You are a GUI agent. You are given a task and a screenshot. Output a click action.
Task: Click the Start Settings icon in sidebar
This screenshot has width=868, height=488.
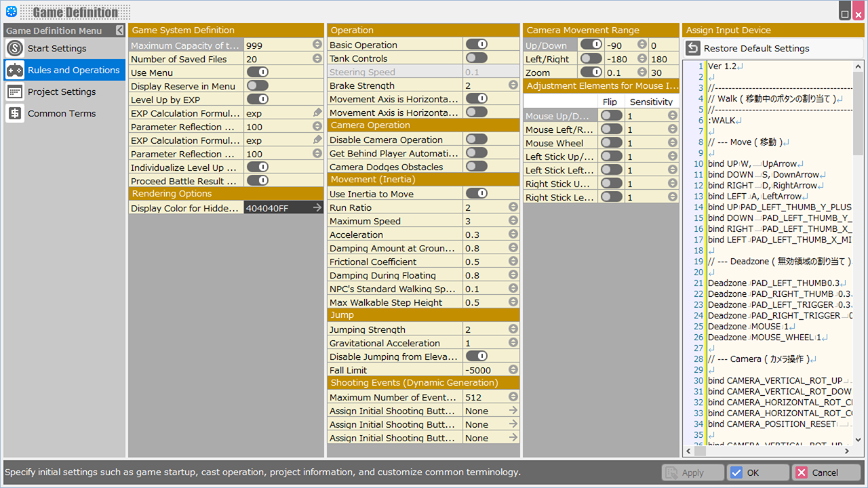pos(15,49)
